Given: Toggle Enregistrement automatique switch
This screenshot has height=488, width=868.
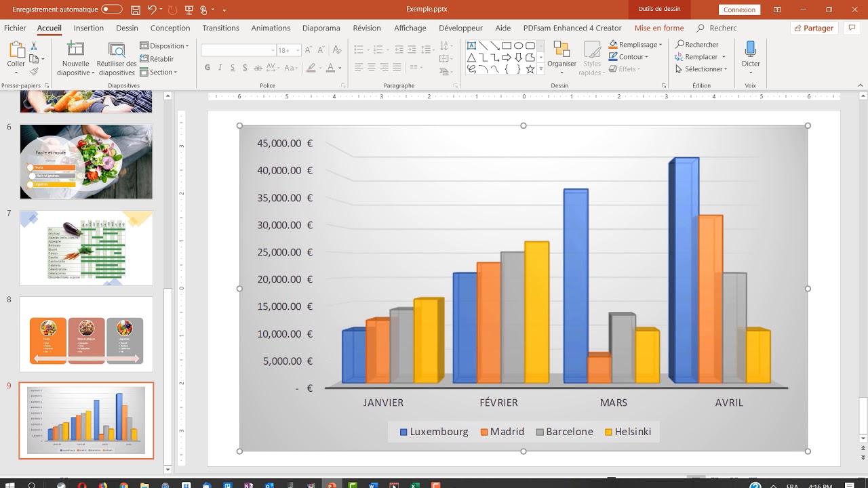Looking at the screenshot, I should [112, 10].
